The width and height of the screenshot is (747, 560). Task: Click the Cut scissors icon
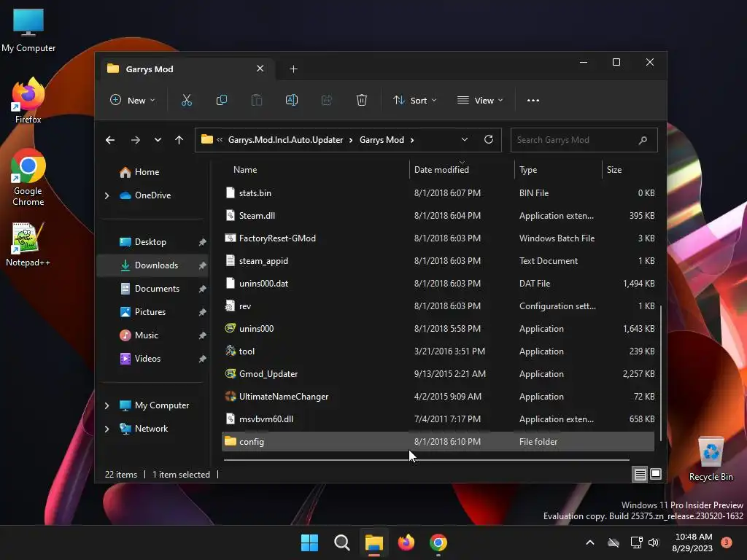pos(186,101)
